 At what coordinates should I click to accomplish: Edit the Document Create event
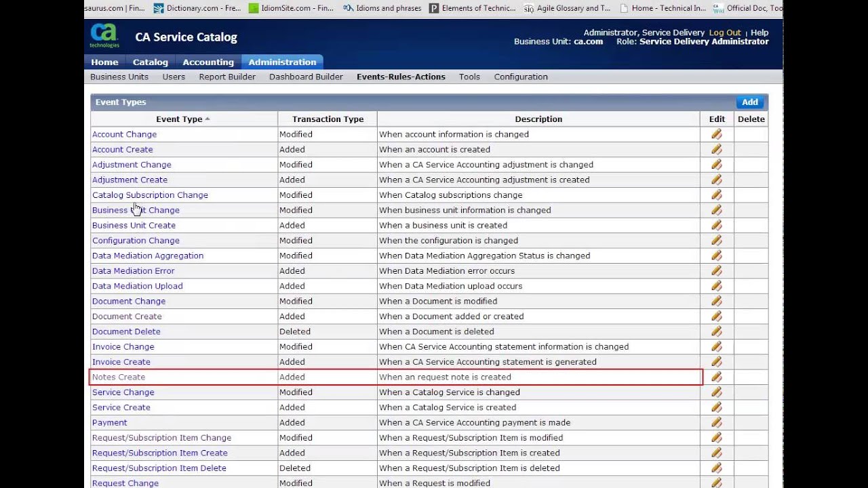[x=716, y=317]
